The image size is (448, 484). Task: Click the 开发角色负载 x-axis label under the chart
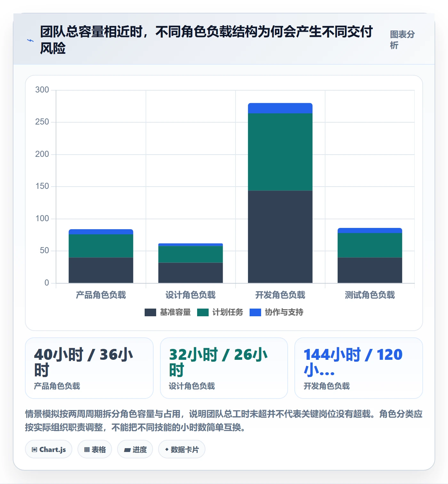[x=280, y=295]
